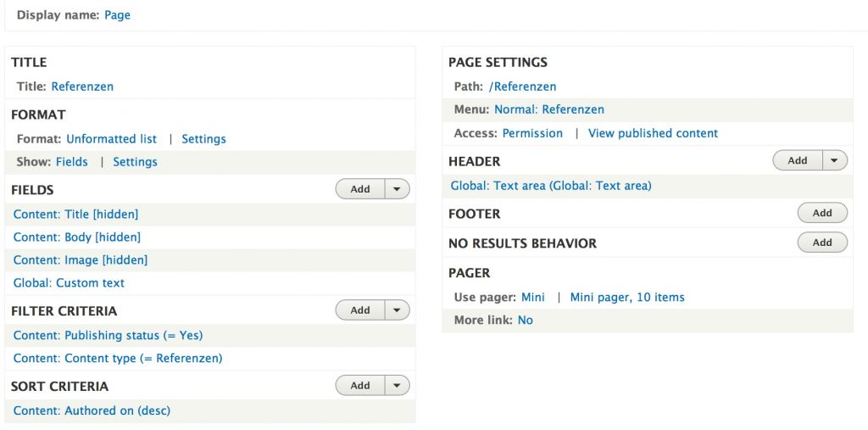Open the /Referenzen path setting
Screen dimensions: 868x430
click(x=522, y=87)
